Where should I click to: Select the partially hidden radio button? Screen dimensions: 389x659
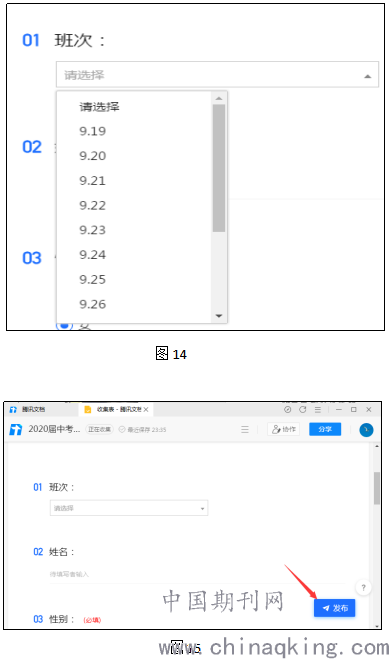click(64, 325)
